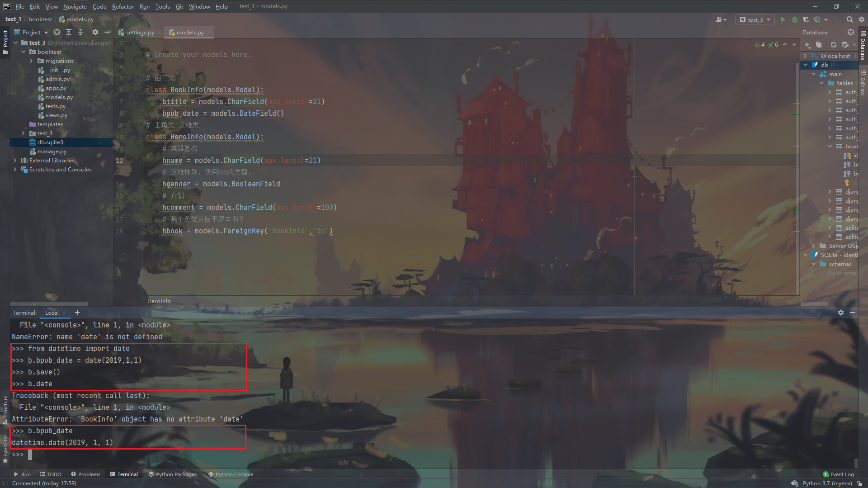This screenshot has height=488, width=868.
Task: Close the models.py editor tab
Action: pos(209,33)
